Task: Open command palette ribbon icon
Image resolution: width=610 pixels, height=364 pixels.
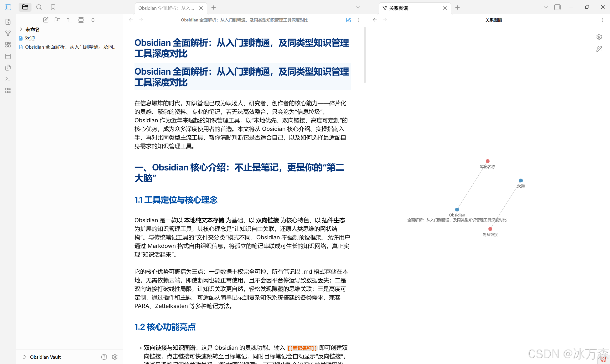Action: click(8, 79)
